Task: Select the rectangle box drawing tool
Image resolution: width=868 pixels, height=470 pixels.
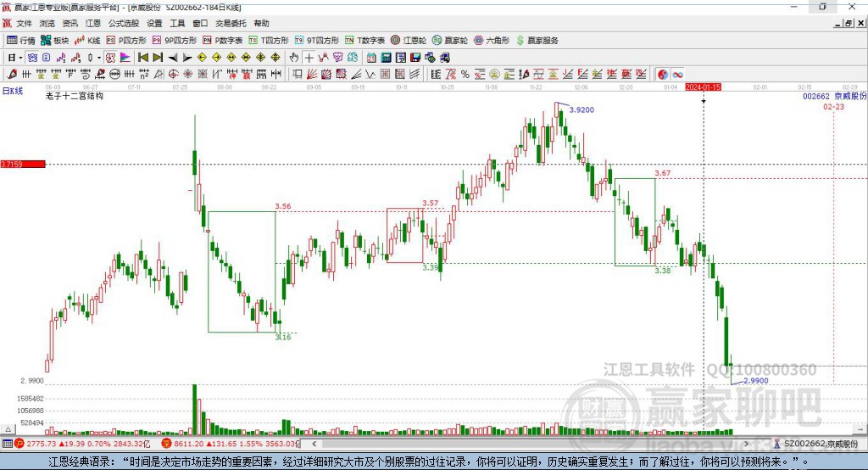Action: [298, 75]
